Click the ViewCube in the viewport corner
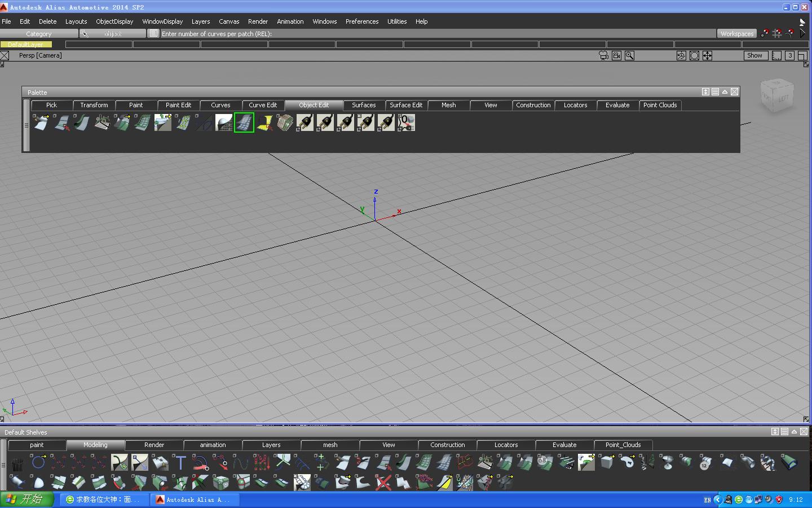Viewport: 812px width, 508px height. pyautogui.click(x=777, y=96)
